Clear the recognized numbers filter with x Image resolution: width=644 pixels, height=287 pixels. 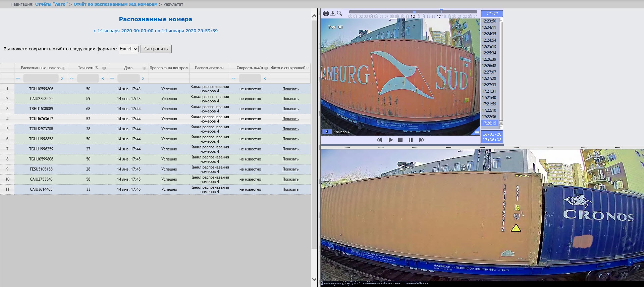click(x=62, y=79)
